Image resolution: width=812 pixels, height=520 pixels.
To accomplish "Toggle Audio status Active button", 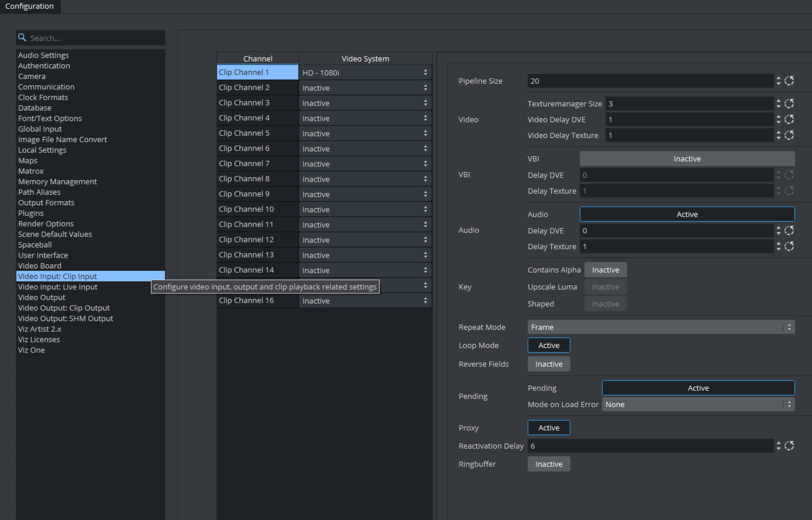I will [x=687, y=214].
